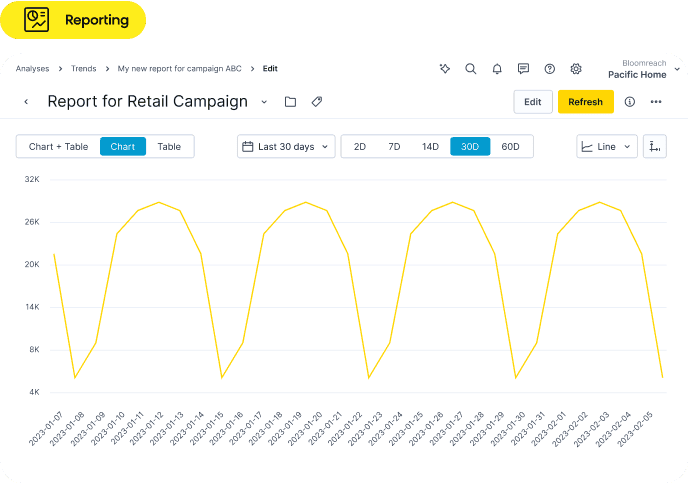Click the tag icon beside report title

tap(317, 102)
